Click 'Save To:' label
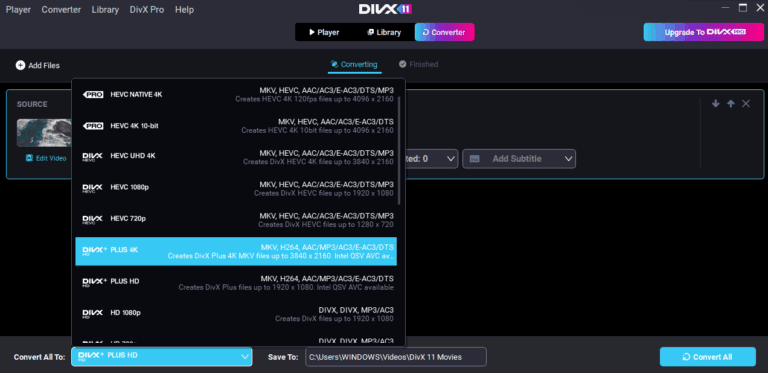This screenshot has width=768, height=373. click(x=283, y=357)
